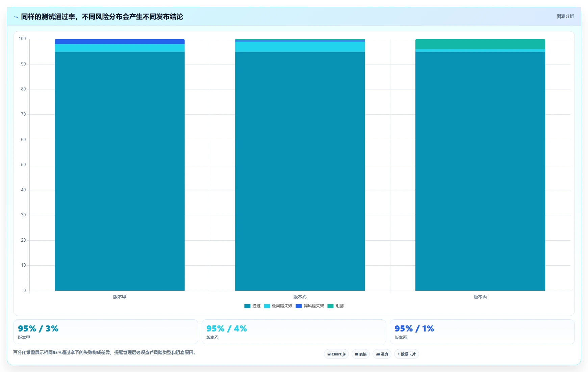The height and width of the screenshot is (372, 588).
Task: Click the Chart.js tag chip
Action: [x=336, y=354]
